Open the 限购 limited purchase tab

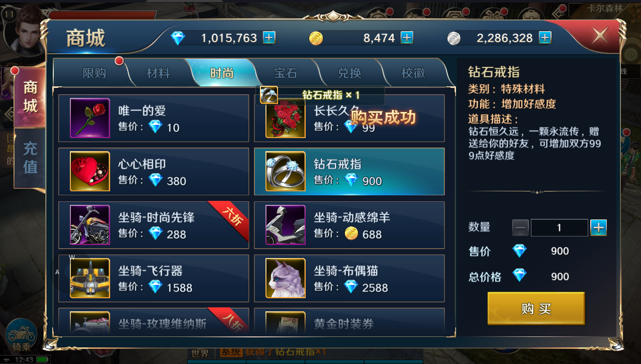tap(95, 73)
